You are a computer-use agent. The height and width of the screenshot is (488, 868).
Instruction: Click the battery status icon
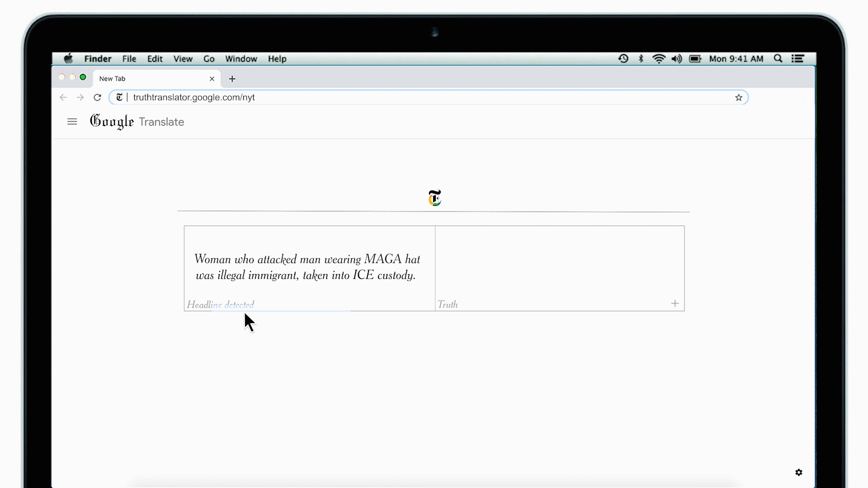695,58
